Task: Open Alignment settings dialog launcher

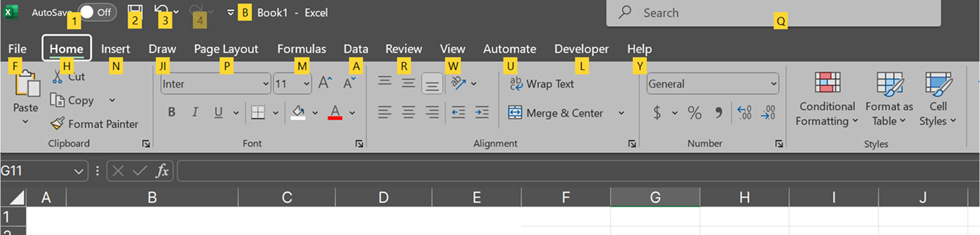Action: (x=632, y=144)
